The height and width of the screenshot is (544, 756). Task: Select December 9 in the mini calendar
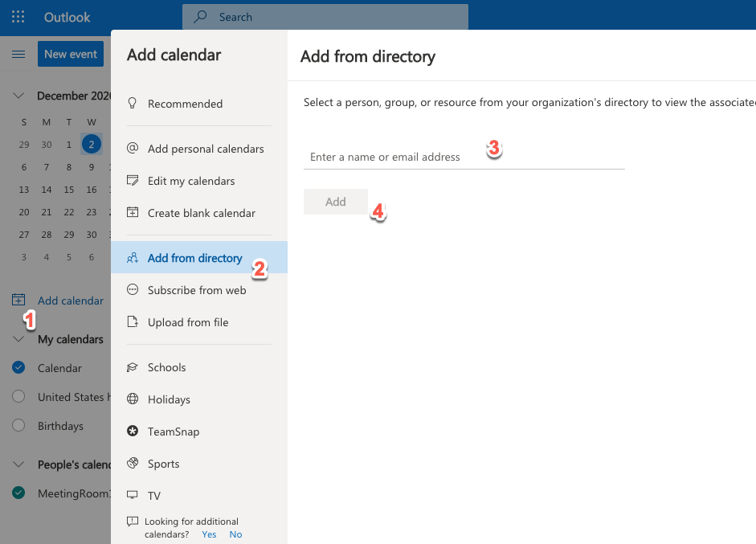click(x=92, y=167)
